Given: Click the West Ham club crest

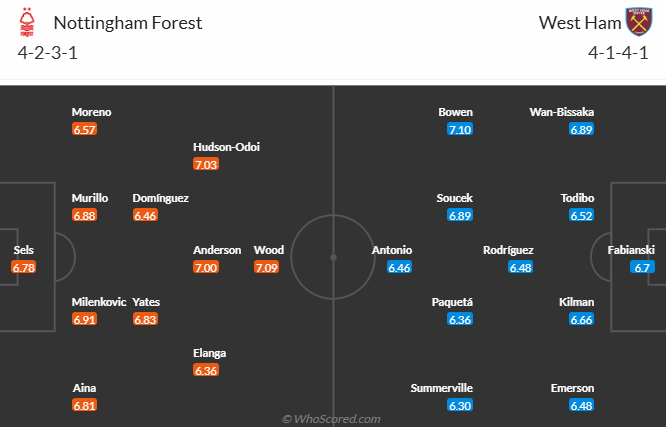Looking at the screenshot, I should click(638, 22).
